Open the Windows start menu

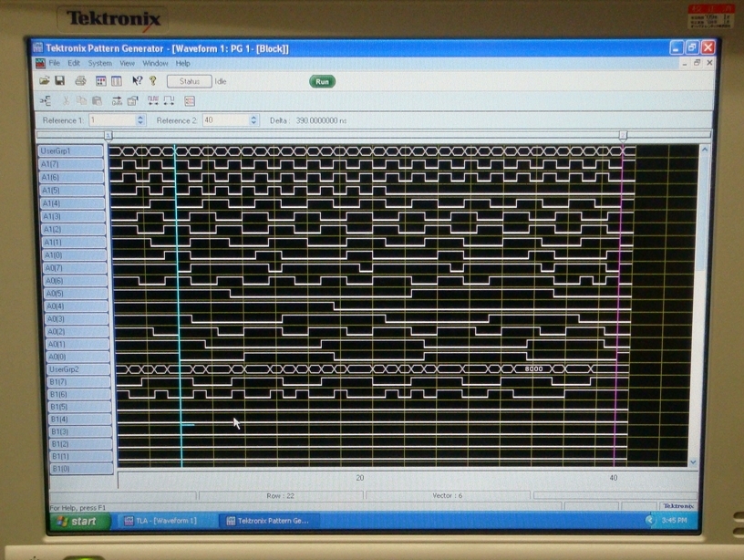click(79, 521)
